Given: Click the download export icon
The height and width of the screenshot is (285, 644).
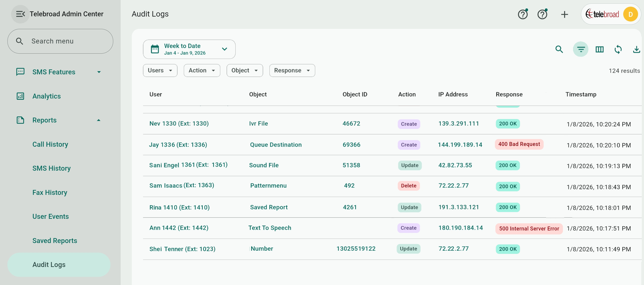Looking at the screenshot, I should coord(636,49).
